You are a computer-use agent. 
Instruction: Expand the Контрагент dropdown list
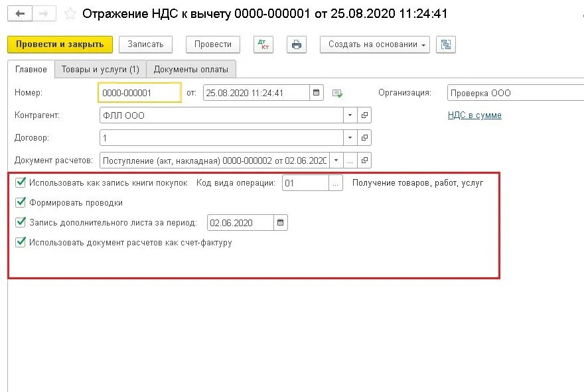coord(350,115)
